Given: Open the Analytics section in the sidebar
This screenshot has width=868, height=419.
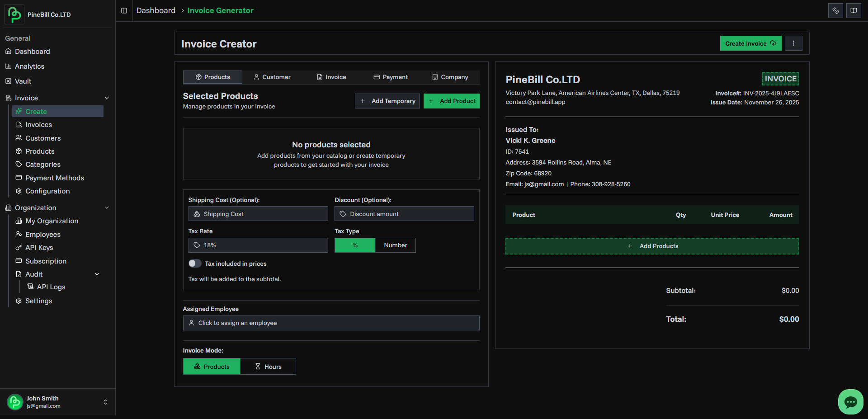Looking at the screenshot, I should click(30, 66).
